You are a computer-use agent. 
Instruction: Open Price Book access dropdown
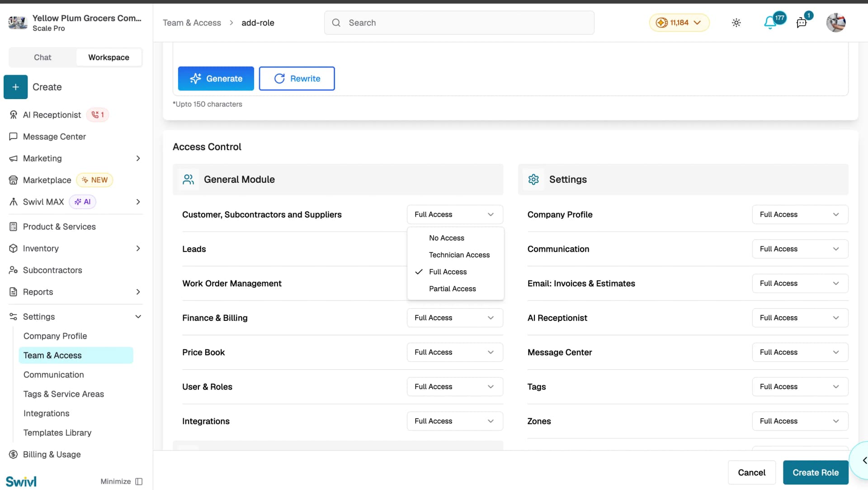point(455,352)
